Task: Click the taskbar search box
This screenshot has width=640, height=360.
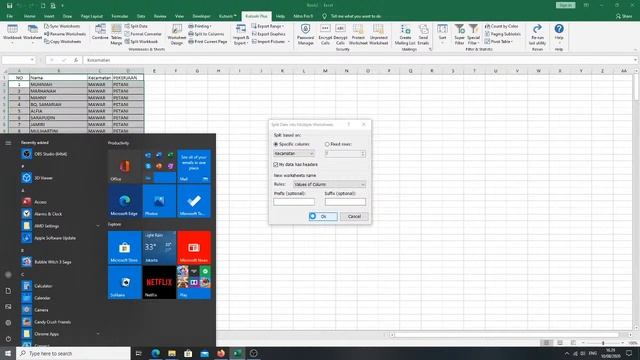Action: coord(73,353)
